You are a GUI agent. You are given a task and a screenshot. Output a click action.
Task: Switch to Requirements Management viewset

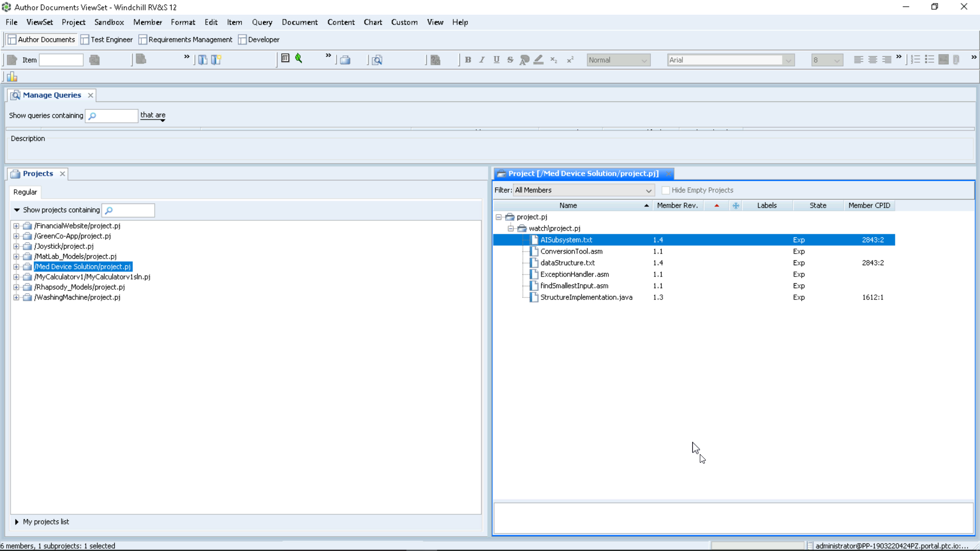pos(186,40)
